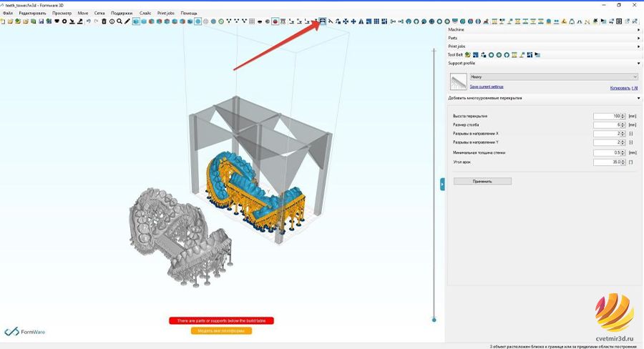Open the Сетка menu
Image resolution: width=644 pixels, height=349 pixels.
pos(99,13)
